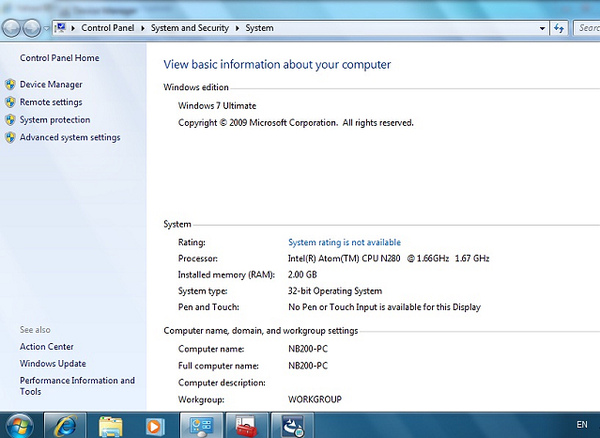Click the 'Computer description:' label
Viewport: 600px width, 438px height.
click(x=222, y=383)
